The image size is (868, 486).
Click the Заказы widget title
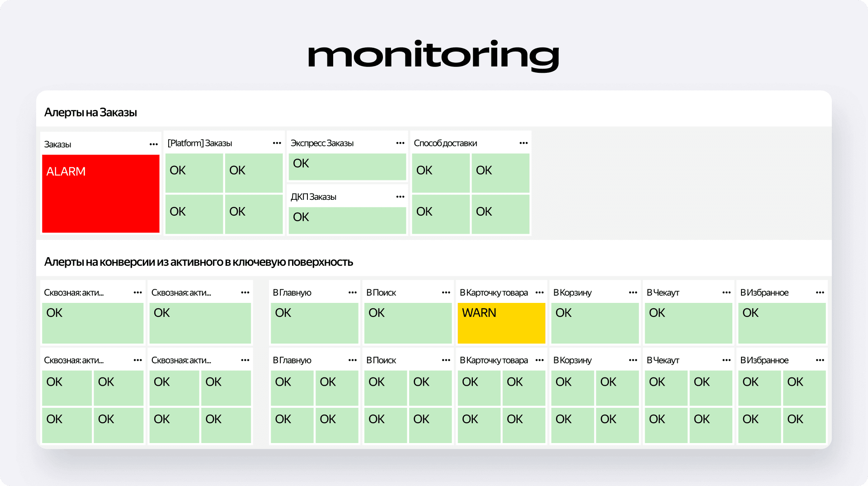click(58, 145)
